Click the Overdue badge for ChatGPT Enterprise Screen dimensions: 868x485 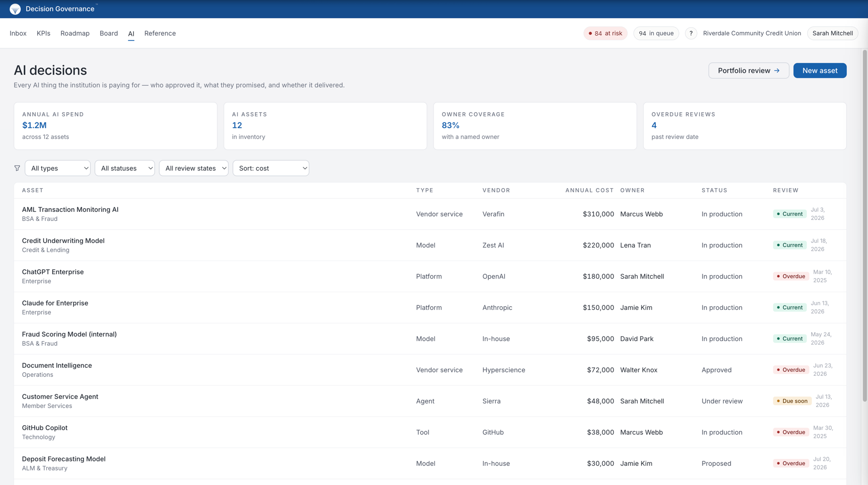[791, 276]
